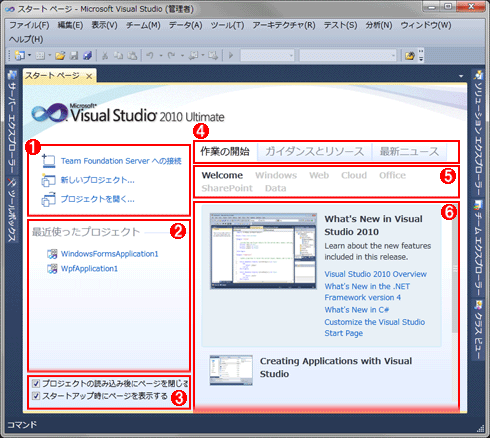The image size is (490, 438).
Task: Click the Copy toolbar icon
Action: (118, 55)
